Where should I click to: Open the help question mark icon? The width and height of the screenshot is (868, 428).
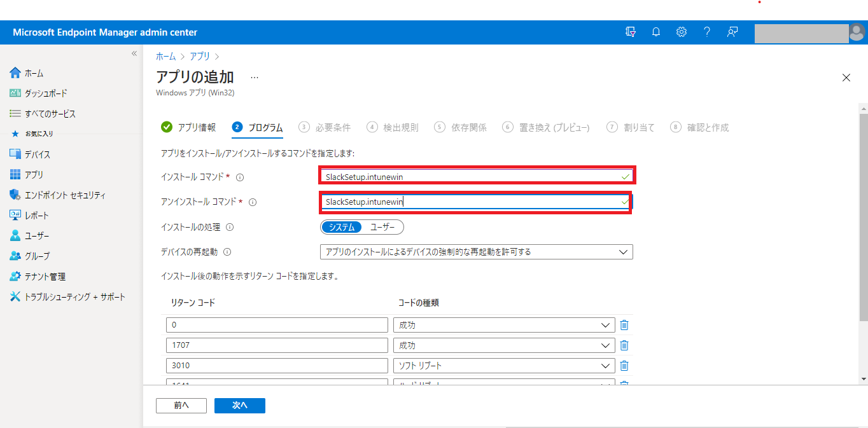coord(707,32)
